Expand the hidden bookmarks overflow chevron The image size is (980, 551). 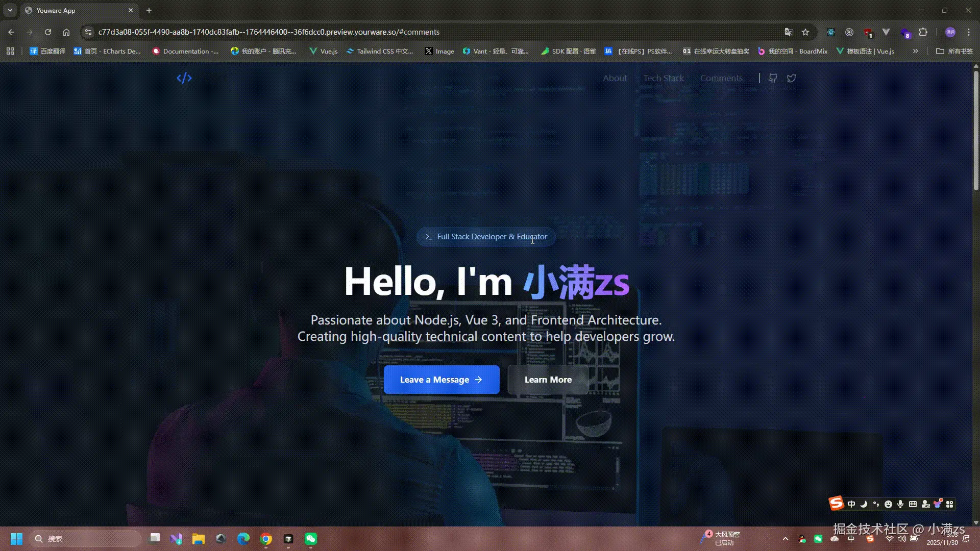[916, 51]
